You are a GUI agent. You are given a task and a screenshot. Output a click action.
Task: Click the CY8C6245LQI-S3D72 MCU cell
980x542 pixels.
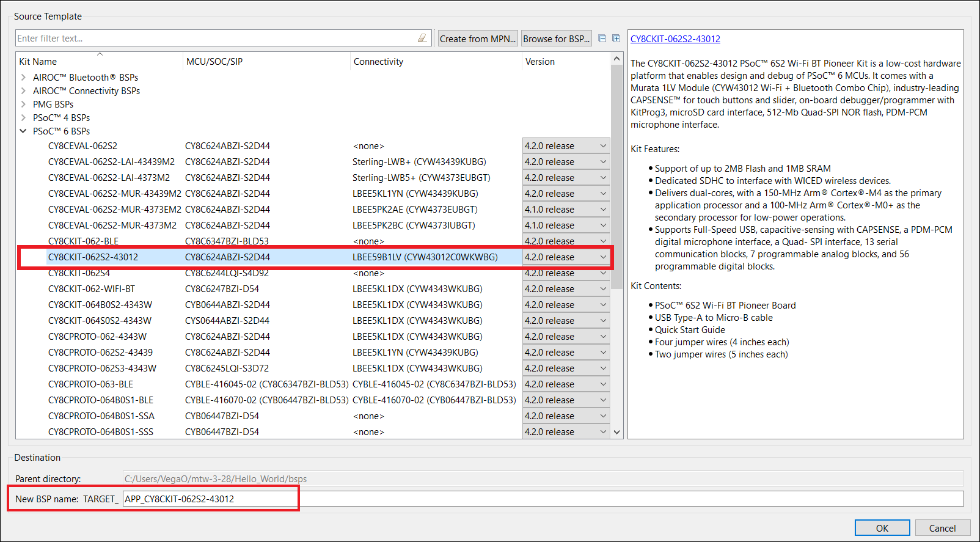pos(227,368)
